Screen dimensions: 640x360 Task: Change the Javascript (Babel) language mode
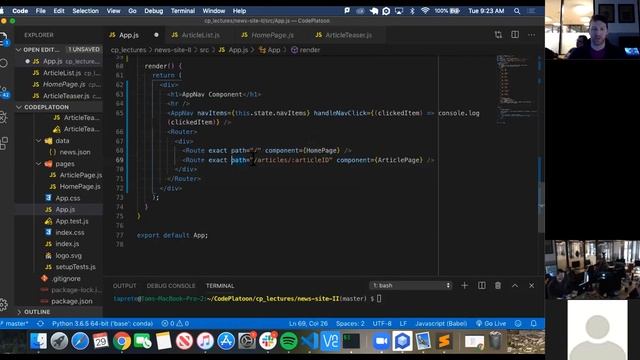441,323
